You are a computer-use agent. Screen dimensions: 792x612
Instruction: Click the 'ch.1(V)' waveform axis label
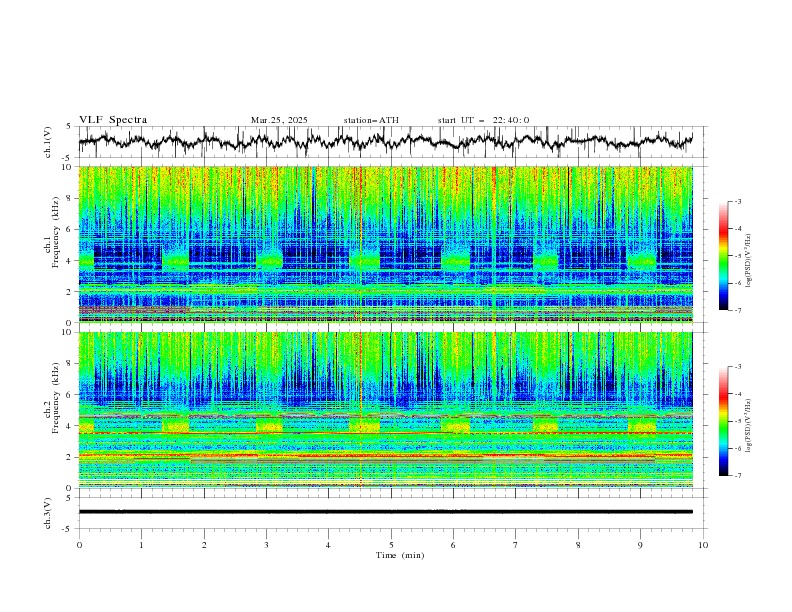click(48, 142)
